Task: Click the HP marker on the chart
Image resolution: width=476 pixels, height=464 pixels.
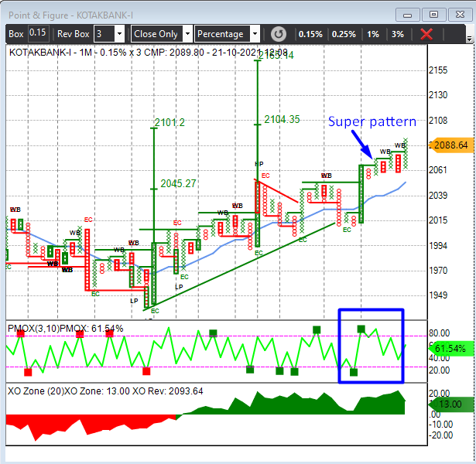Action: click(x=259, y=164)
